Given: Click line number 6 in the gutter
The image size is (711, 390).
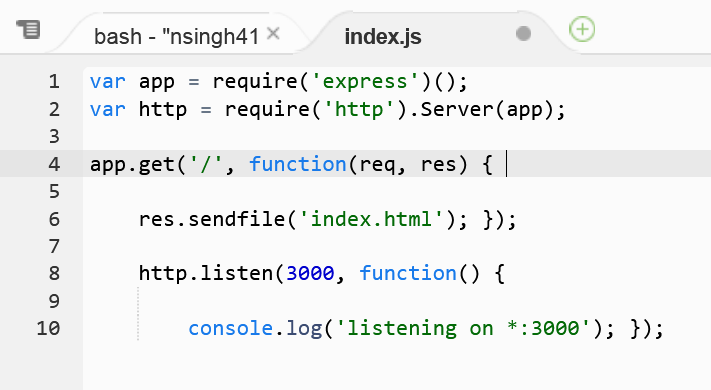Looking at the screenshot, I should tap(54, 219).
